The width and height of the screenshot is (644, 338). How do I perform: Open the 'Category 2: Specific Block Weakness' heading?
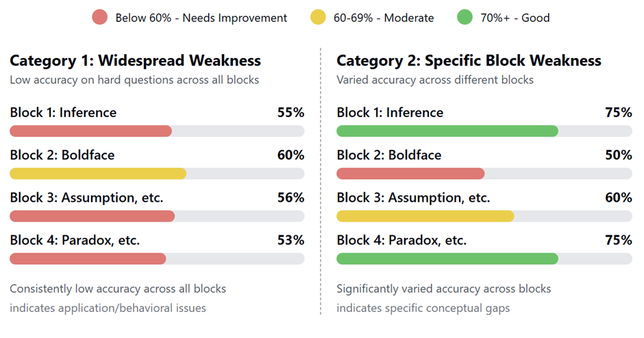(x=469, y=60)
